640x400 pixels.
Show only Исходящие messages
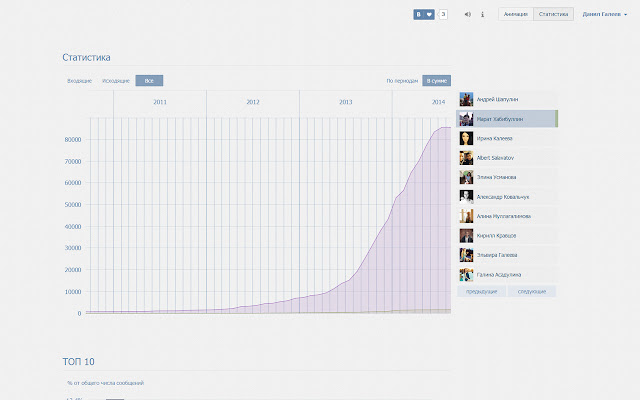116,81
